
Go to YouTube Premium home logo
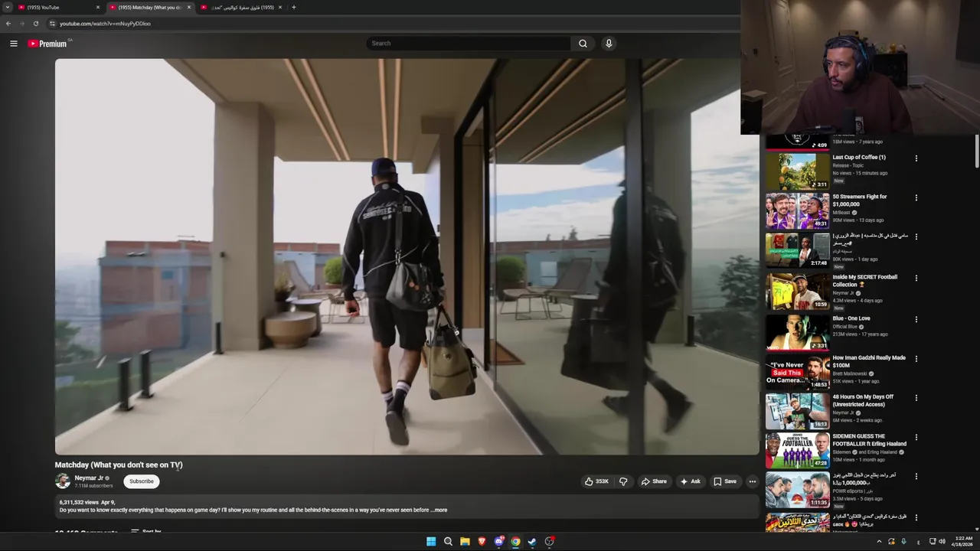tap(47, 44)
